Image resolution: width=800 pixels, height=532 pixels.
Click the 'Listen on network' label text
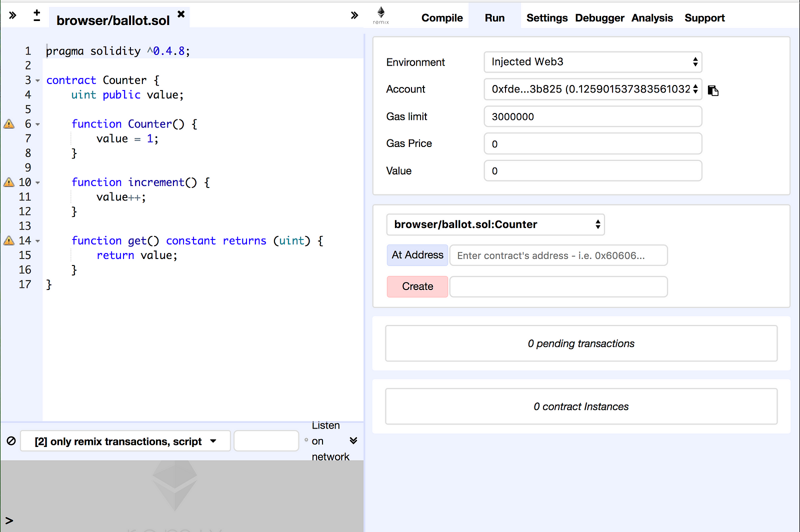[x=330, y=441]
